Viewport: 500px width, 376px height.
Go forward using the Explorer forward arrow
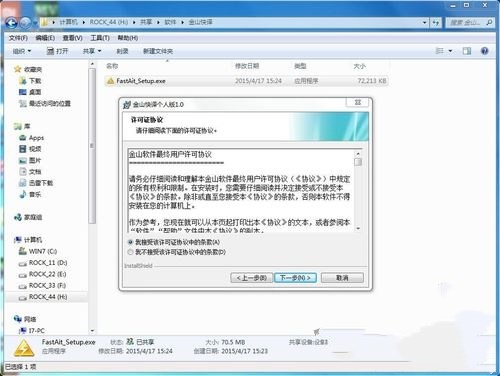[25, 22]
